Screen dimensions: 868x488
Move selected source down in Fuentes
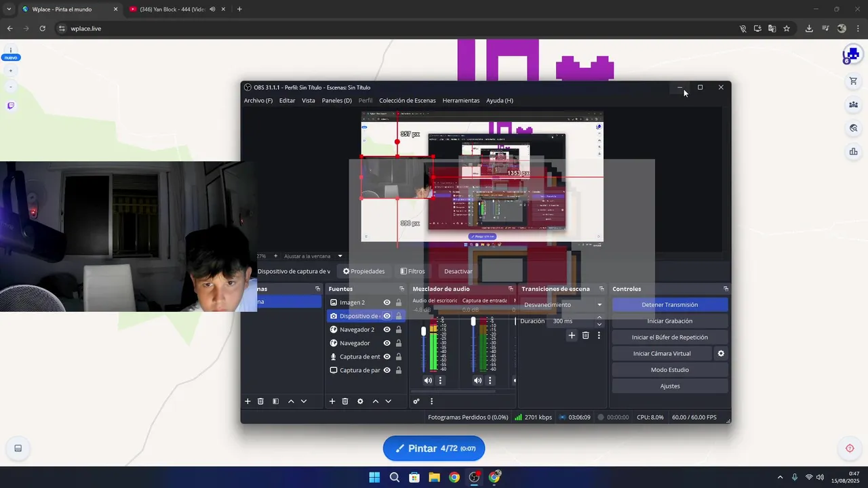click(389, 401)
